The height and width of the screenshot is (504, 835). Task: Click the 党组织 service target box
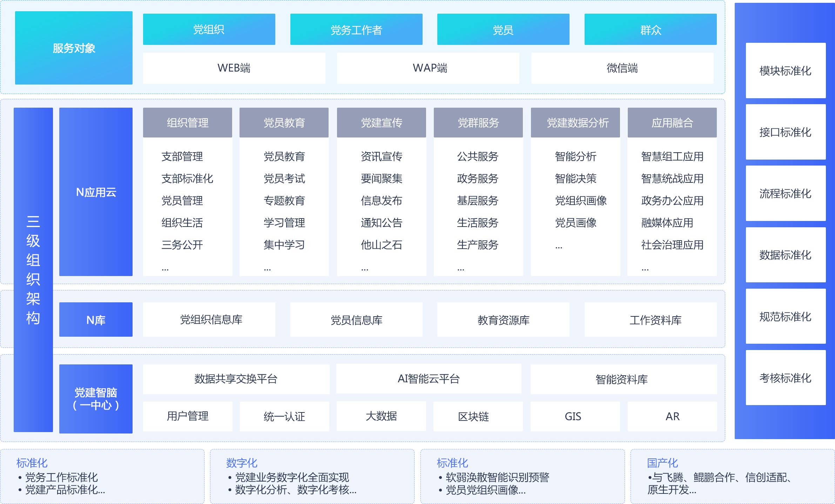point(209,29)
